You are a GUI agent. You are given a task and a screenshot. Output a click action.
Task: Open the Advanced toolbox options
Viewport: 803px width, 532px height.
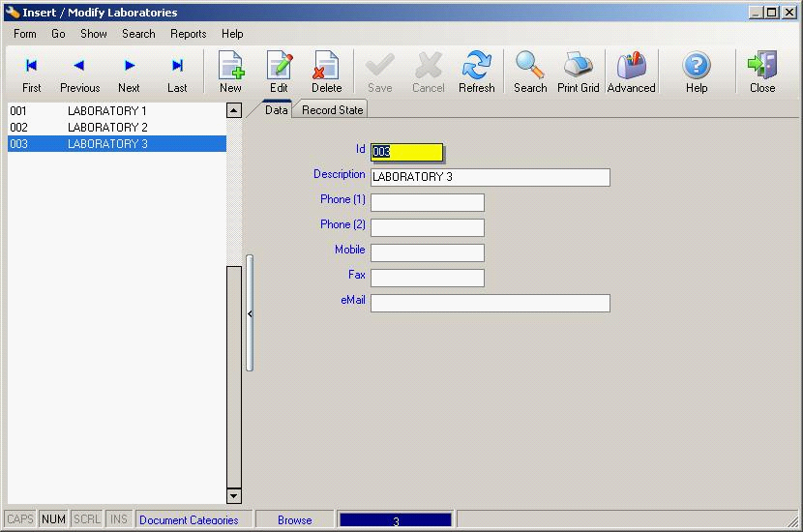(x=632, y=73)
